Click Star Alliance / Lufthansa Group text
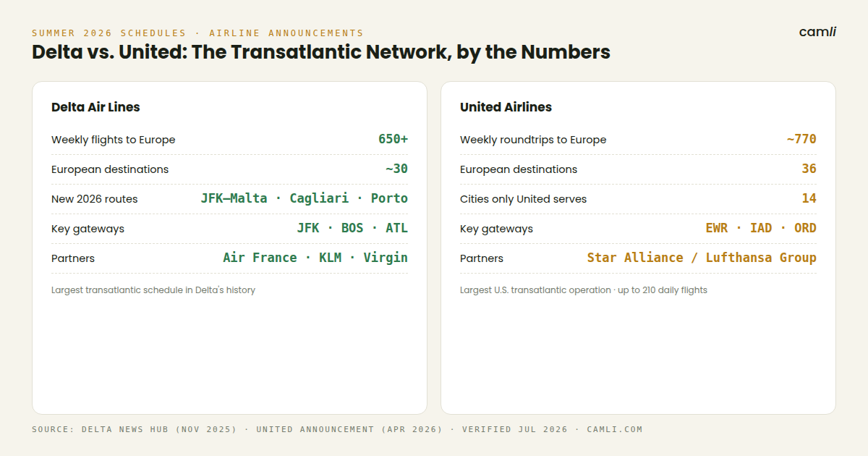Image resolution: width=868 pixels, height=456 pixels. coord(702,258)
